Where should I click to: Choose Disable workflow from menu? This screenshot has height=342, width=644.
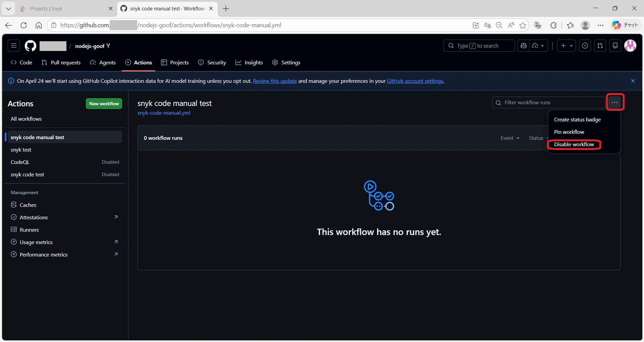tap(584, 145)
